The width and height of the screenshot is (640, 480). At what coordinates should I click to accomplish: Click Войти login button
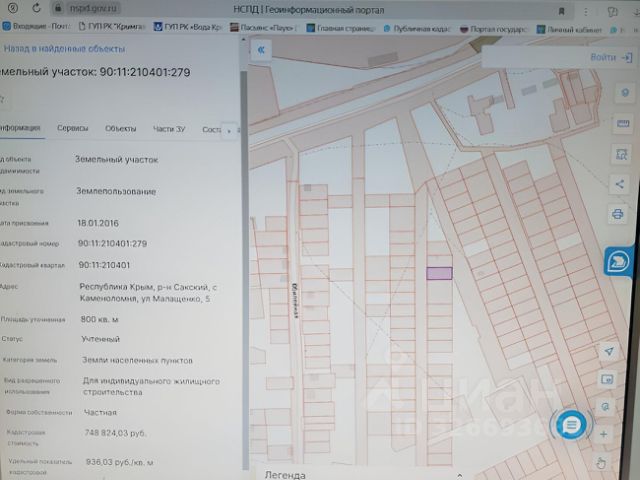click(611, 57)
